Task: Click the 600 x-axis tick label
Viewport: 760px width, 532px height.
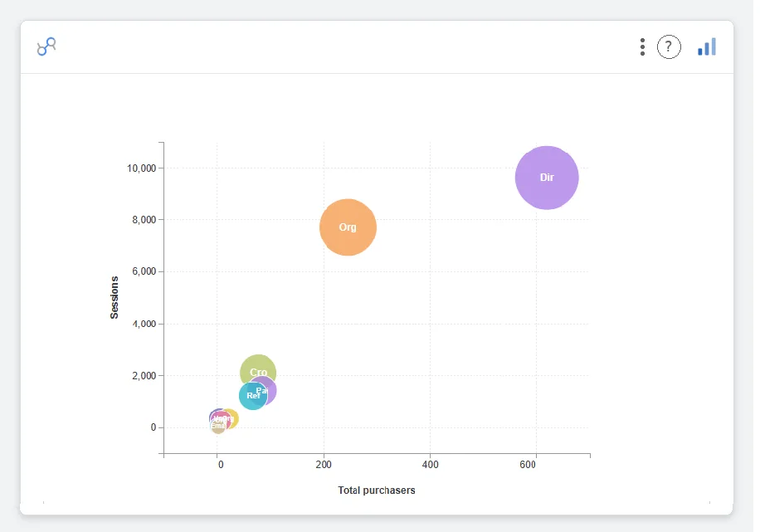Action: [528, 465]
